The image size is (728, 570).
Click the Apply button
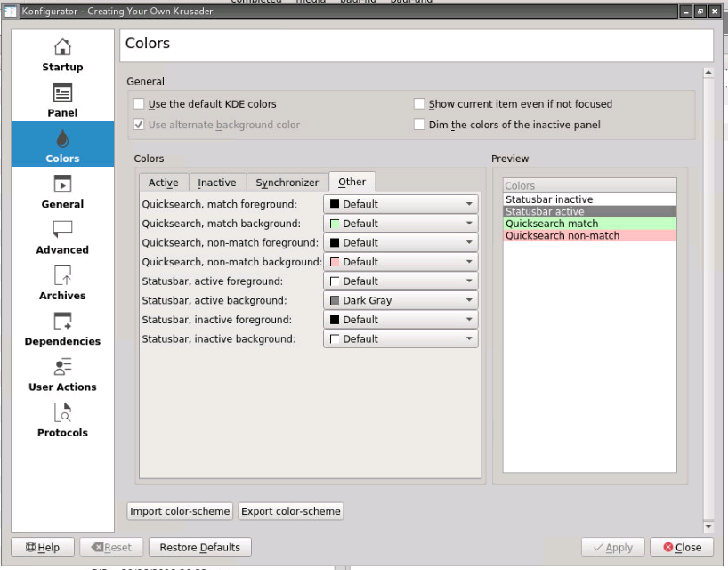coord(613,547)
